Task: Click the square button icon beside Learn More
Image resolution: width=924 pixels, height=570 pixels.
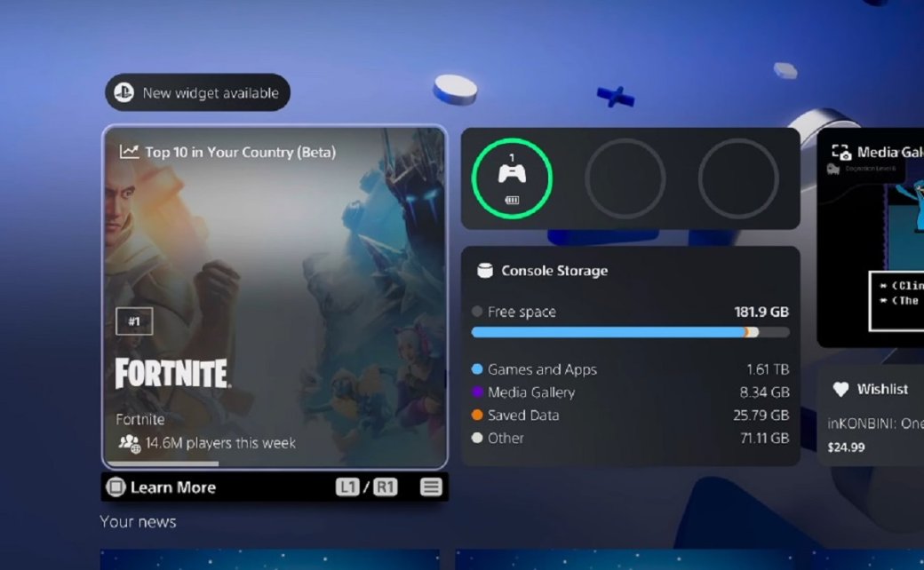Action: (115, 487)
